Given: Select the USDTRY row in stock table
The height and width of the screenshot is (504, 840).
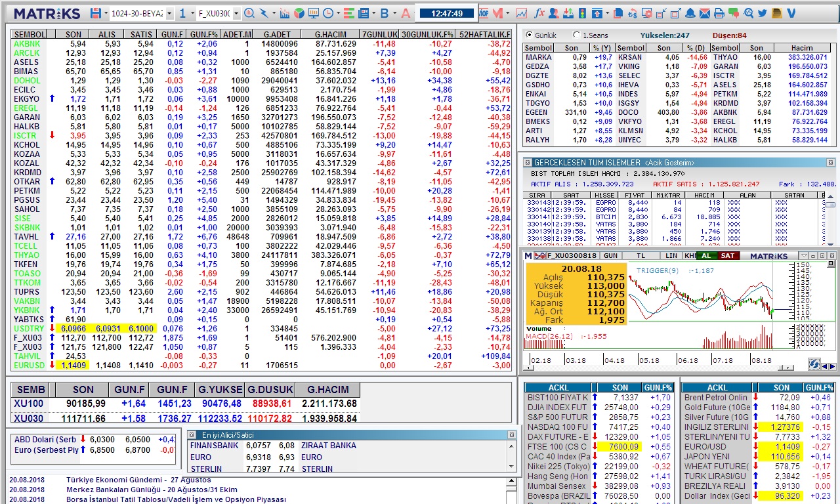Looking at the screenshot, I should click(262, 328).
